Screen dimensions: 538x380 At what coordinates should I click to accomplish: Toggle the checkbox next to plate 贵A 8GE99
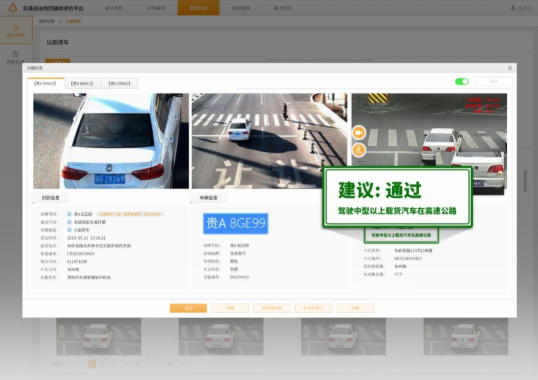coord(69,214)
